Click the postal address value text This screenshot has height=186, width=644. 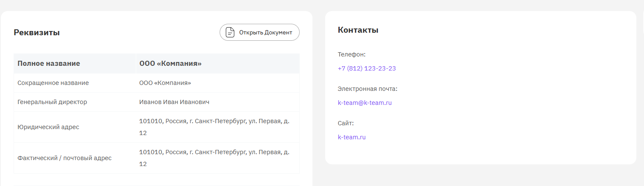[214, 158]
